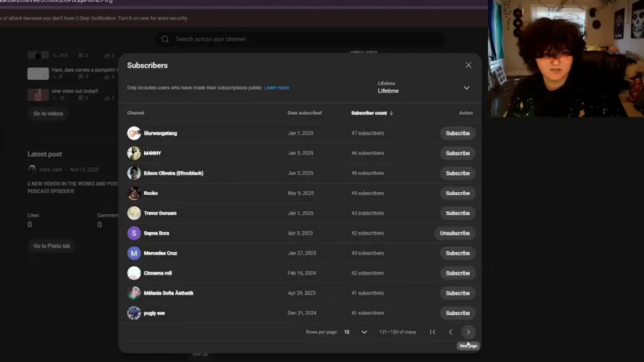This screenshot has width=644, height=362.
Task: Subscribe to Trevor Dorsam
Action: tap(457, 213)
